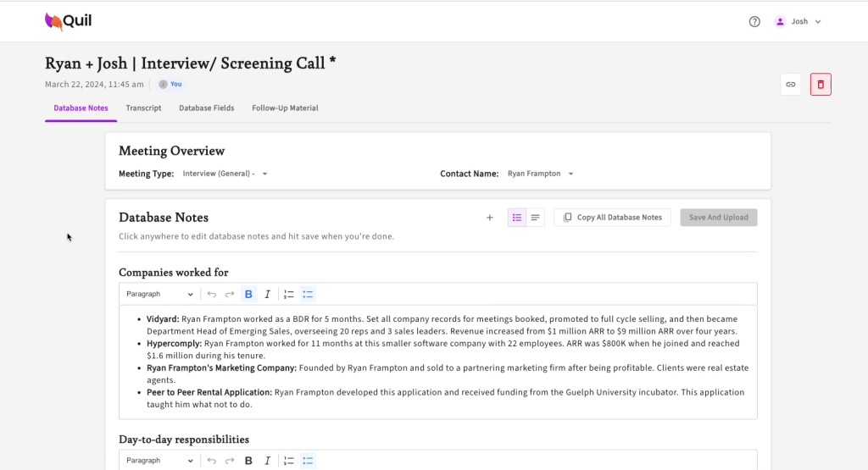
Task: Toggle bold in Day-to-day responsibilities editor
Action: pos(248,461)
